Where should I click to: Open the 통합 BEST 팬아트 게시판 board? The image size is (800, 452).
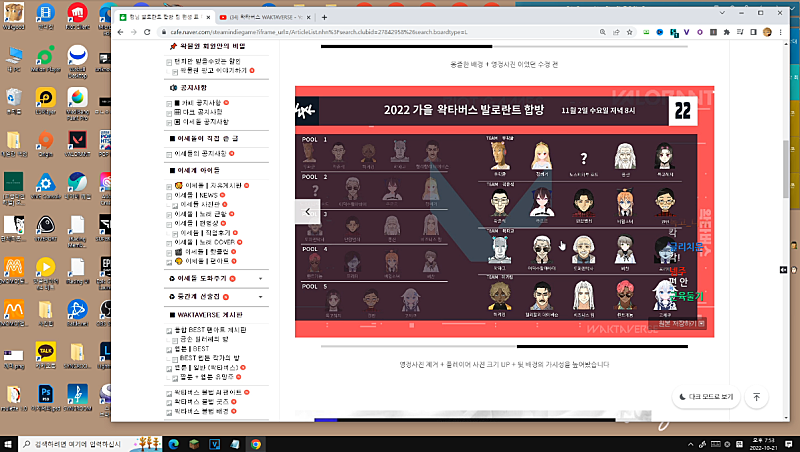(210, 330)
